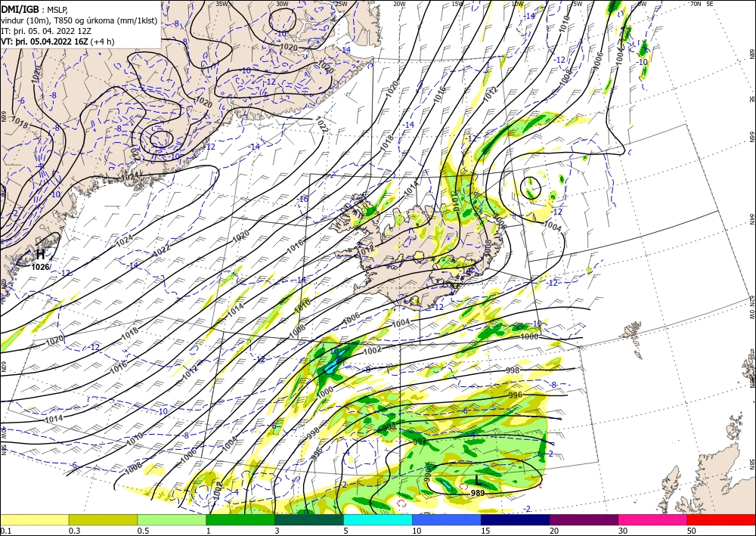Click the '10W' longitude label at top
The width and height of the screenshot is (756, 536).
[x=517, y=3]
